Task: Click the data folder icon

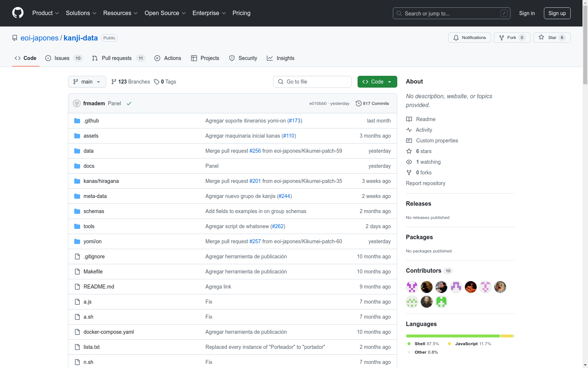Action: [x=77, y=151]
